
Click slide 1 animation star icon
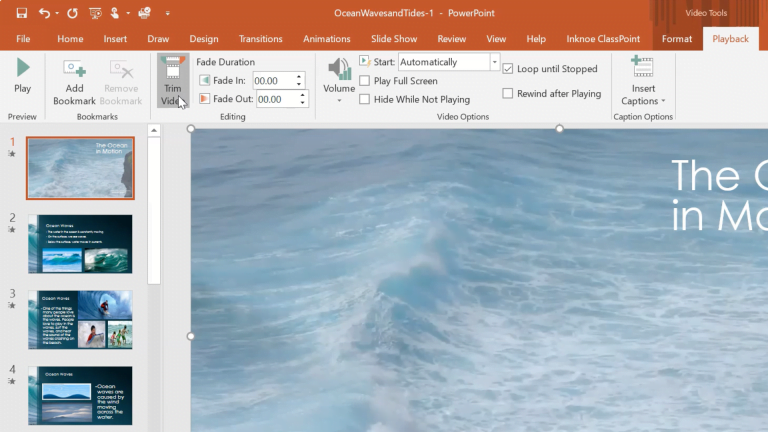[x=12, y=154]
